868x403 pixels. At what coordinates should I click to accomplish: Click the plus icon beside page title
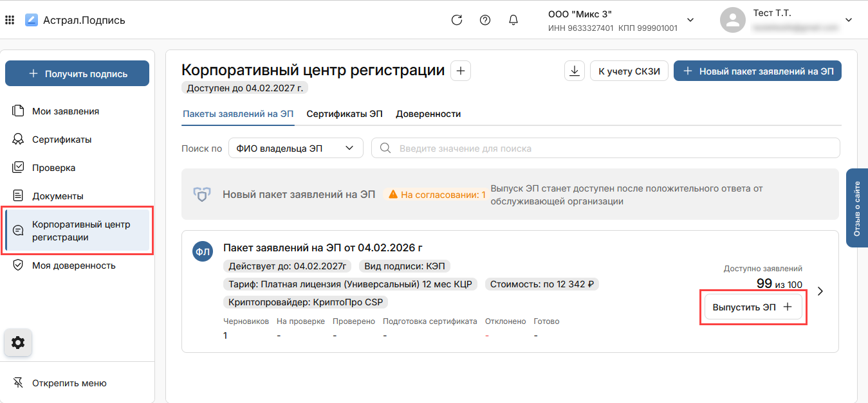[x=460, y=71]
